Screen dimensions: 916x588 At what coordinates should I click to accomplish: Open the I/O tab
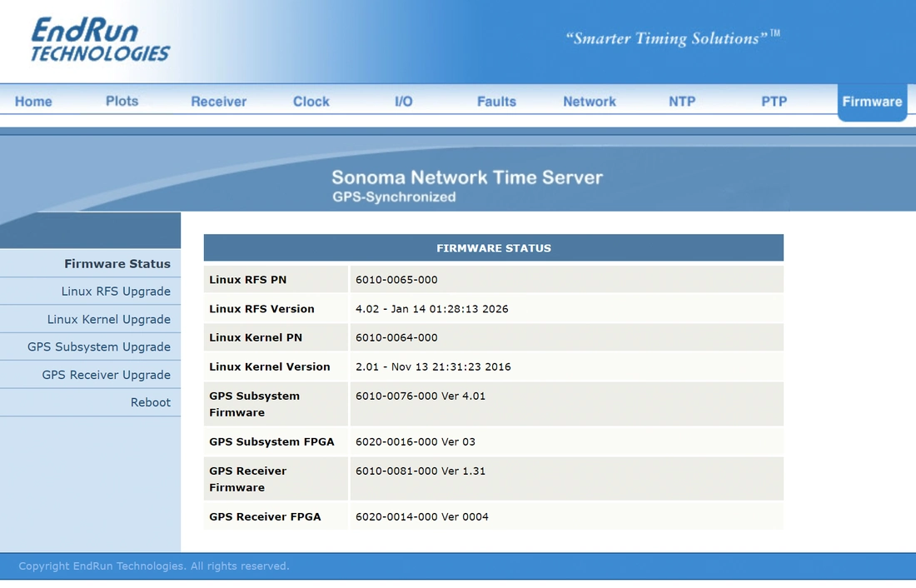click(404, 101)
